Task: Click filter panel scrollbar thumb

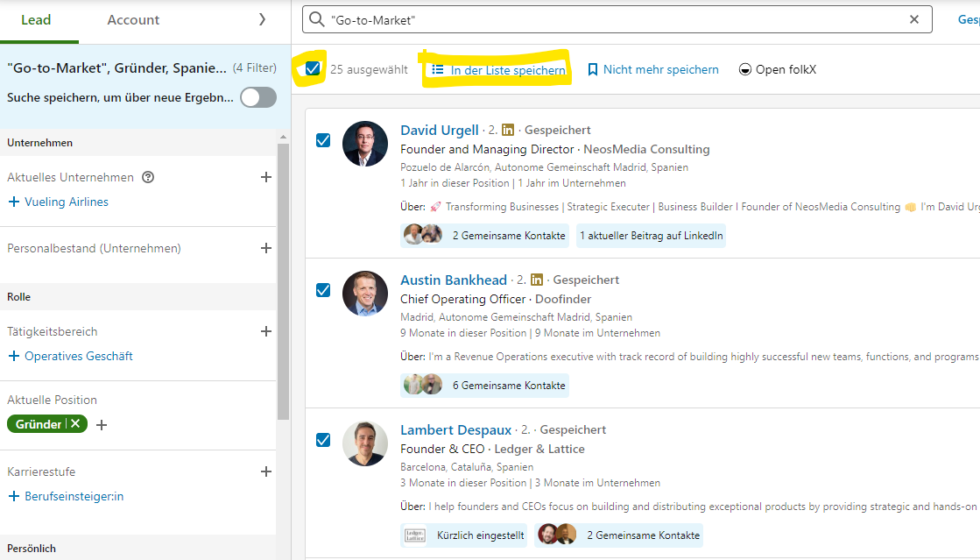Action: point(283,281)
